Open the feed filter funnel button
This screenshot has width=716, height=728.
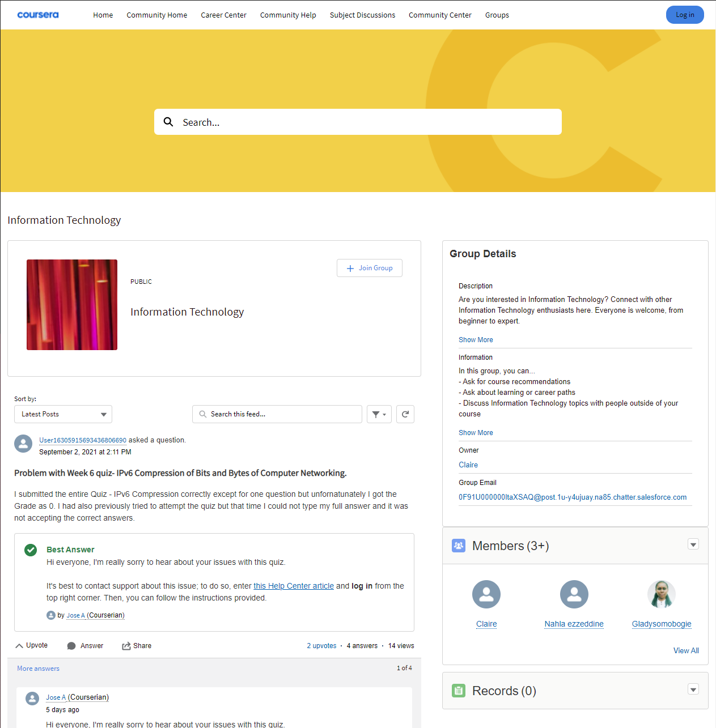(x=379, y=414)
